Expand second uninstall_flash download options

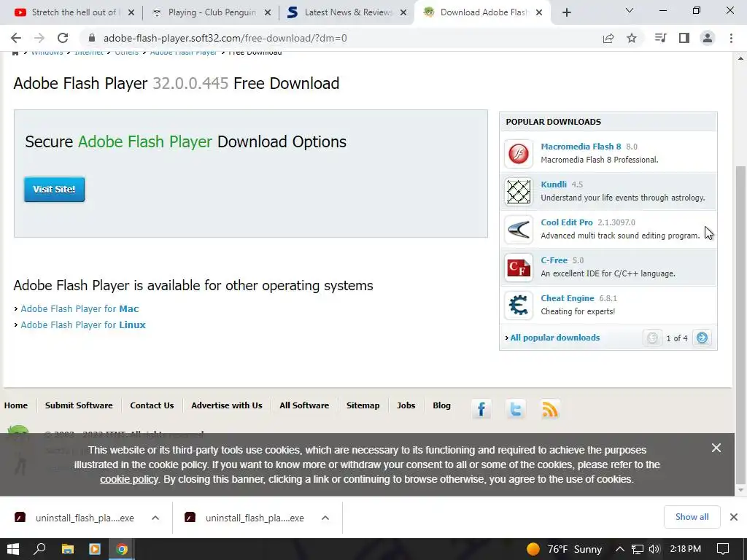325,518
